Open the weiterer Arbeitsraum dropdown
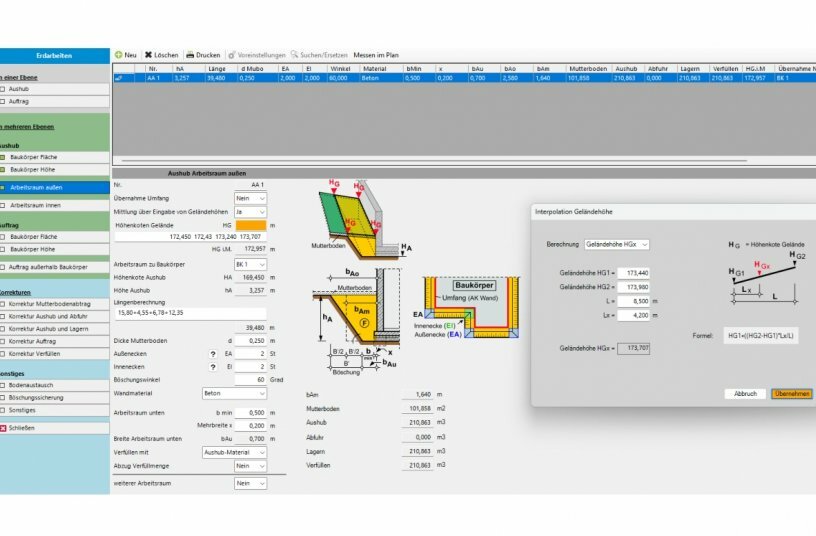This screenshot has height=536, width=816. point(250,483)
